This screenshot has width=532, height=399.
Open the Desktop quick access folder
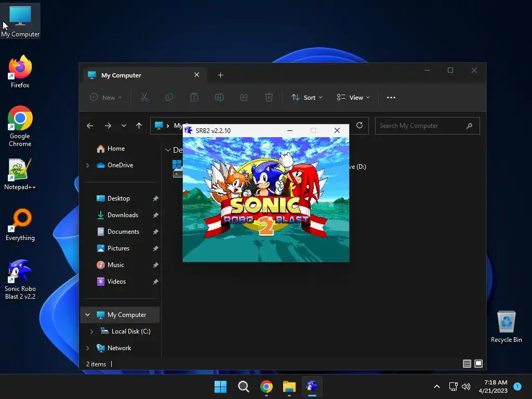pos(113,198)
